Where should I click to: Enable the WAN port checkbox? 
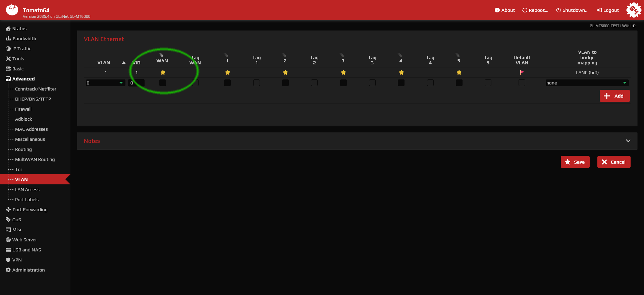(x=163, y=83)
